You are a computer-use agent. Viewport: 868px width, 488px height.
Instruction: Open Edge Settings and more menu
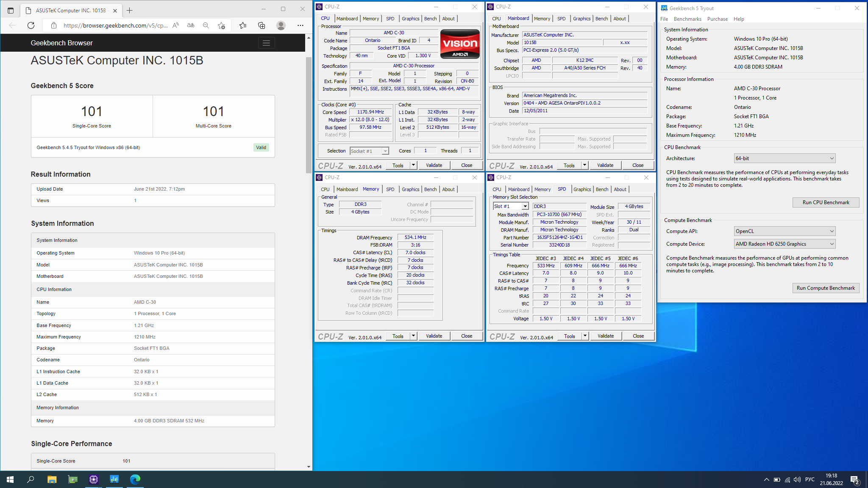click(300, 25)
